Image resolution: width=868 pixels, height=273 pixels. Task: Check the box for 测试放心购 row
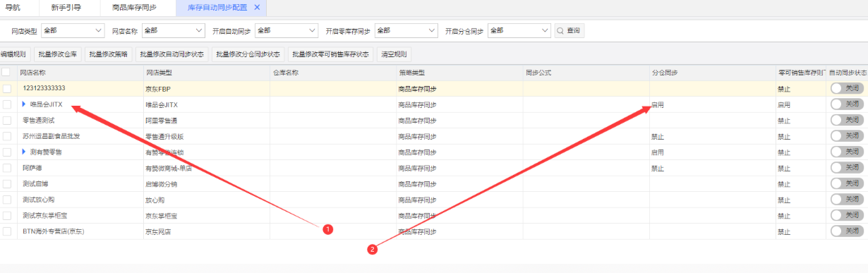[x=6, y=200]
